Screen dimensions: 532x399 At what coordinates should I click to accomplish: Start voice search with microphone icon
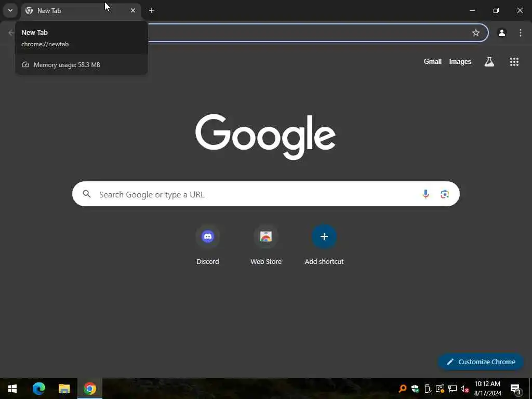click(x=425, y=194)
